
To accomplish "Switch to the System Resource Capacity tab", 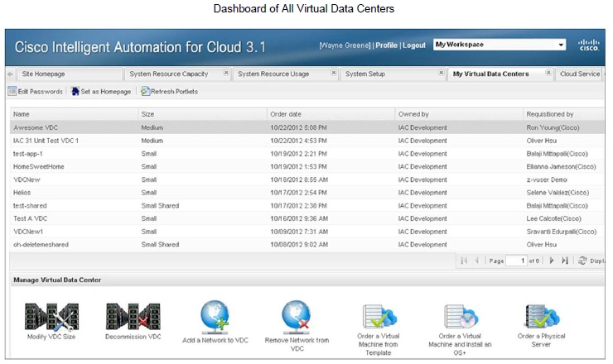I will pos(168,74).
